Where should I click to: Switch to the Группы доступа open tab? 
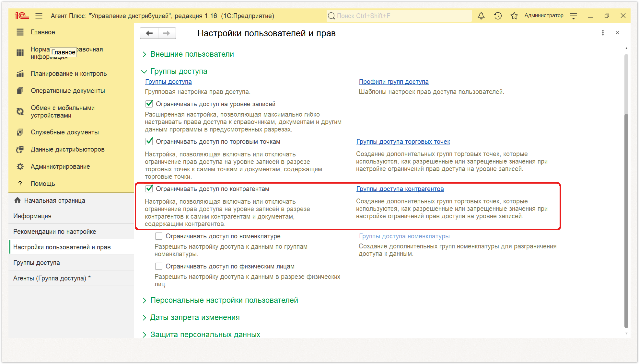pos(71,263)
